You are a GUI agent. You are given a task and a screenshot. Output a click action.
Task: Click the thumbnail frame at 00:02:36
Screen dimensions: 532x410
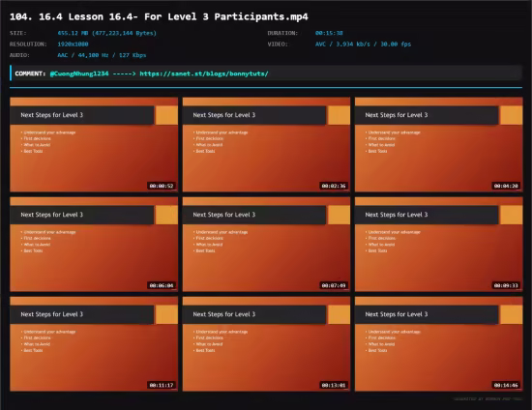tap(266, 144)
